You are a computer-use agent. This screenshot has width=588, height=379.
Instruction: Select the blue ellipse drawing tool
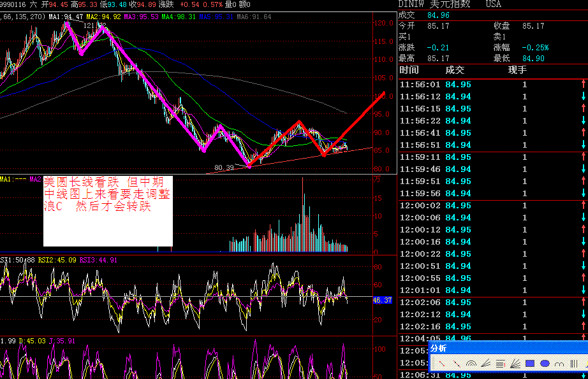[545, 363]
